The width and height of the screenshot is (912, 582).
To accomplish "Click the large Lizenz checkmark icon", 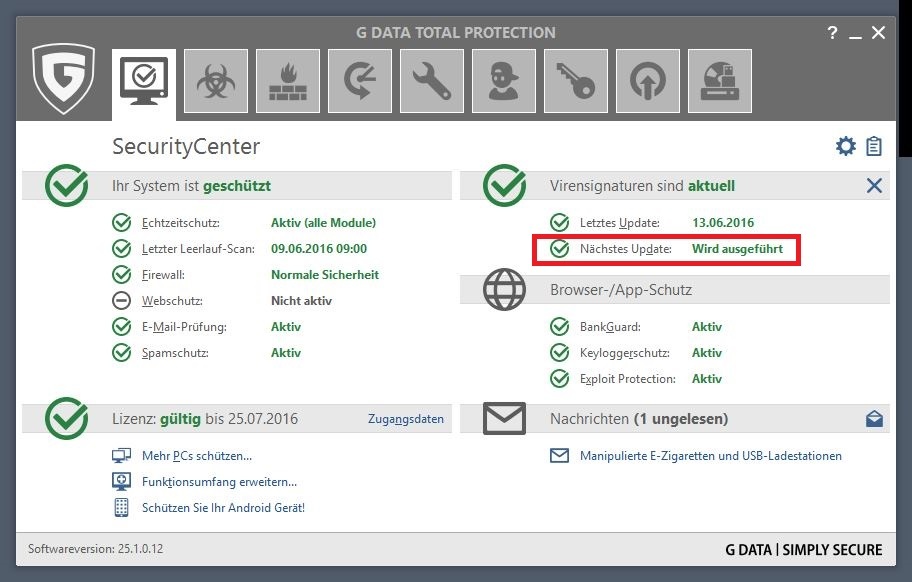I will click(66, 418).
